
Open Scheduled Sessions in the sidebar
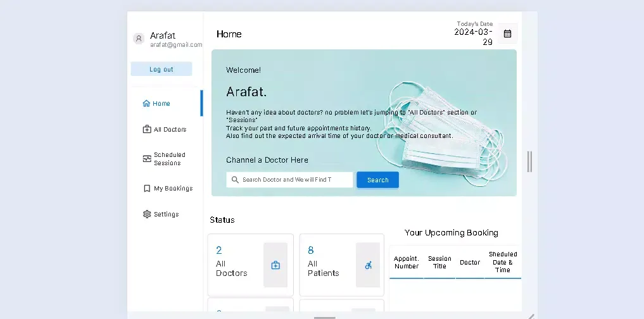pos(165,159)
